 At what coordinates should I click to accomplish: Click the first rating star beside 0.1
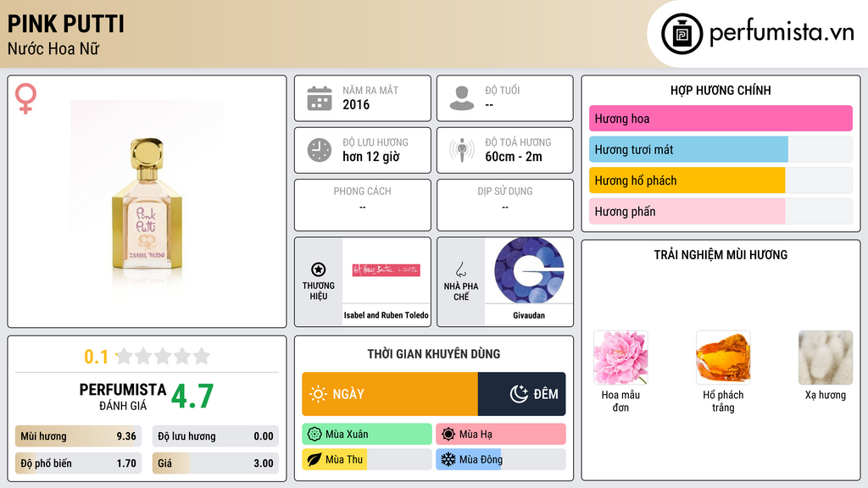tap(125, 356)
